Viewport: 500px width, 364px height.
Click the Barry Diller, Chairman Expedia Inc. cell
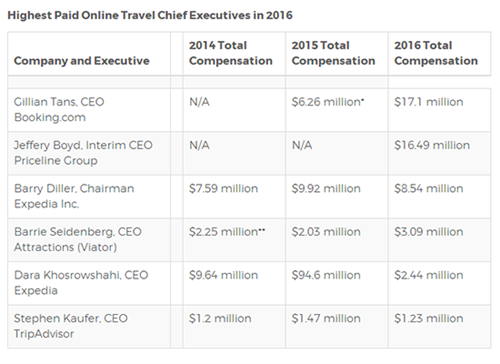point(89,196)
